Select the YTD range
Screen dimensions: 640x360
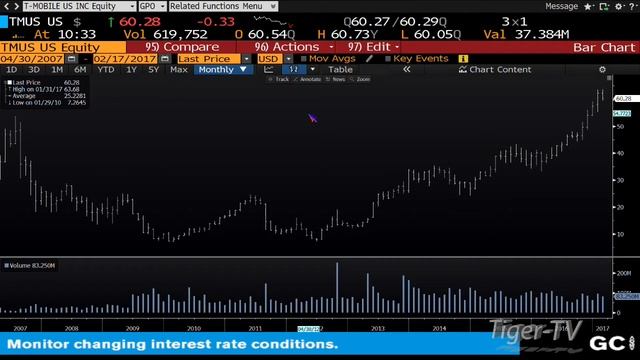(106, 70)
